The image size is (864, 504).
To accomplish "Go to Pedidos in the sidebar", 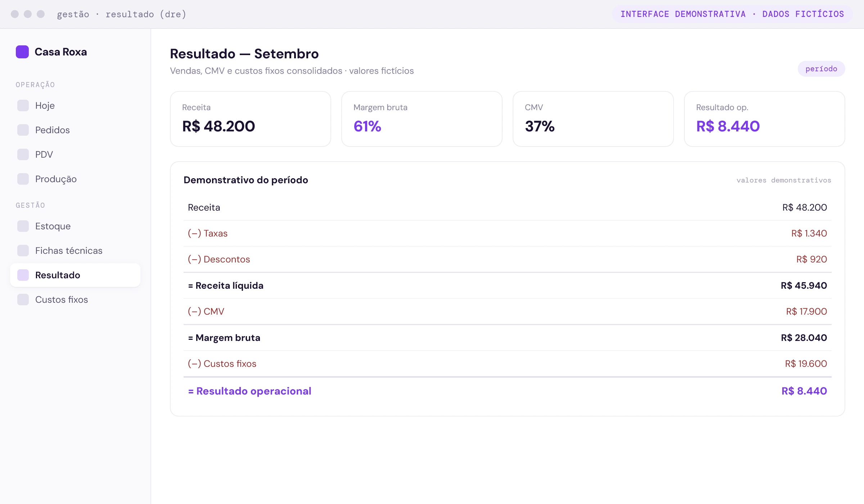I will tap(75, 130).
